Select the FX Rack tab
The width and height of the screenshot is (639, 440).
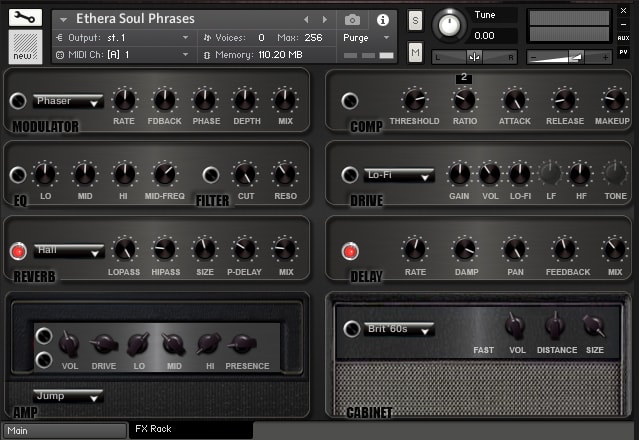tap(191, 429)
